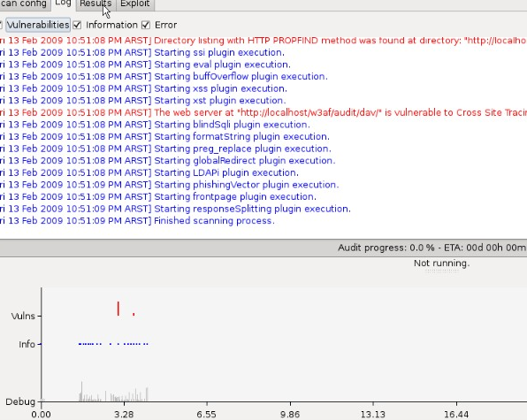Click the 13.13 time axis tick label

click(x=373, y=415)
